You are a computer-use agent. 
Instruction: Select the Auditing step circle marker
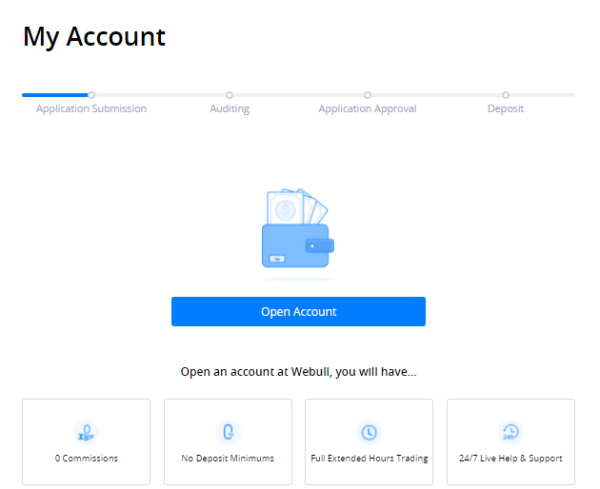point(229,95)
